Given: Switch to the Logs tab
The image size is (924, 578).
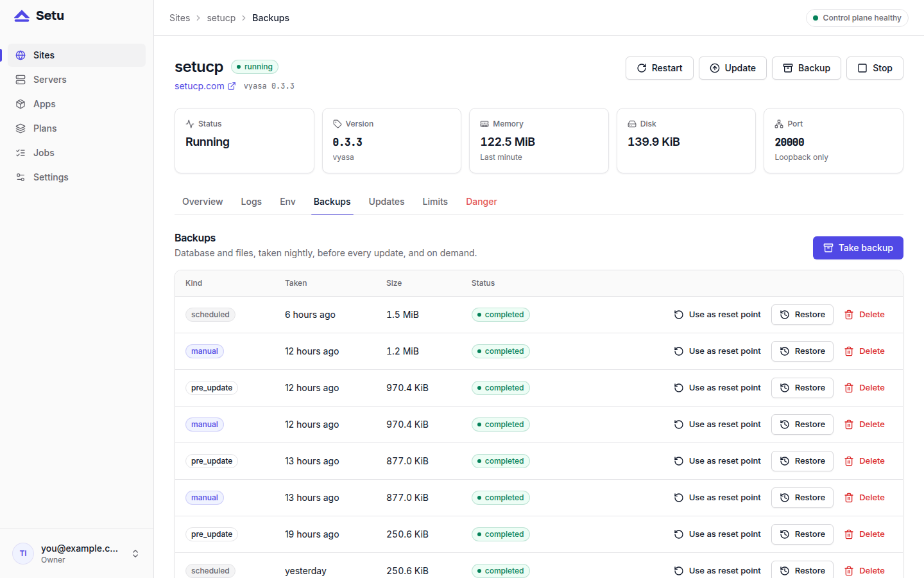Looking at the screenshot, I should point(251,202).
